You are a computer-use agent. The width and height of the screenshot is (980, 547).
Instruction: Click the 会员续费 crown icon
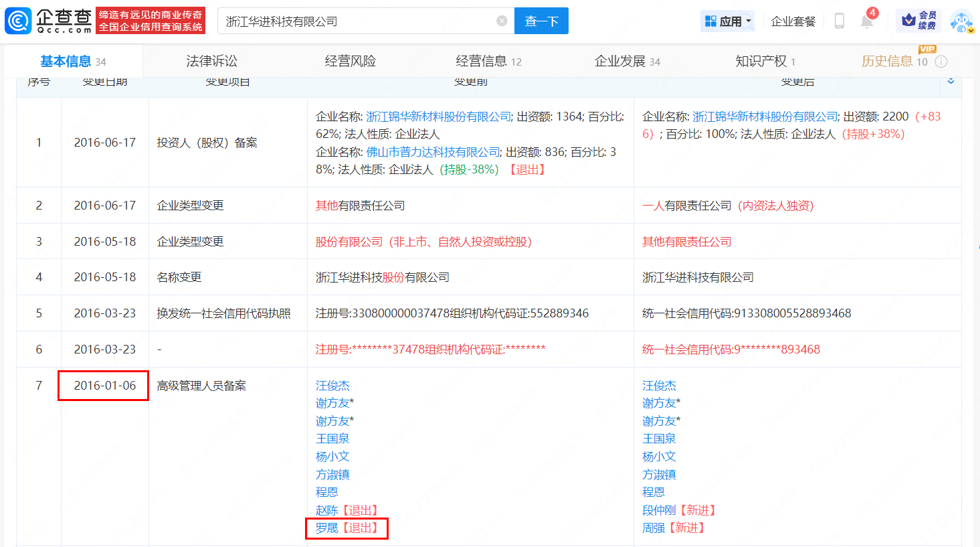909,21
